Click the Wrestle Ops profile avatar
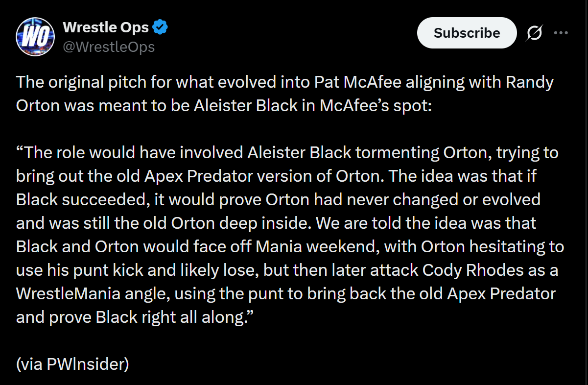Screen dimensions: 588x385 click(x=35, y=36)
